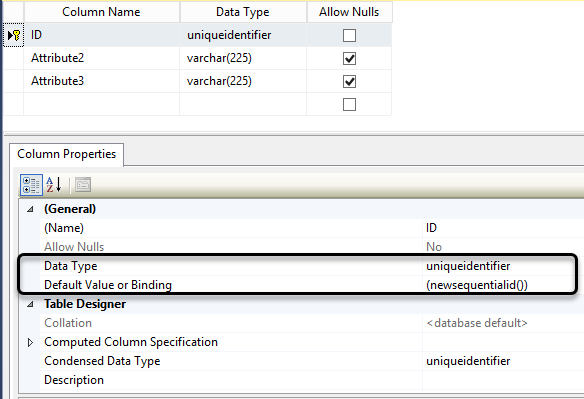Viewport: 584px width, 399px height.
Task: Uncheck Allow Nulls for Attribute2
Action: pyautogui.click(x=349, y=58)
